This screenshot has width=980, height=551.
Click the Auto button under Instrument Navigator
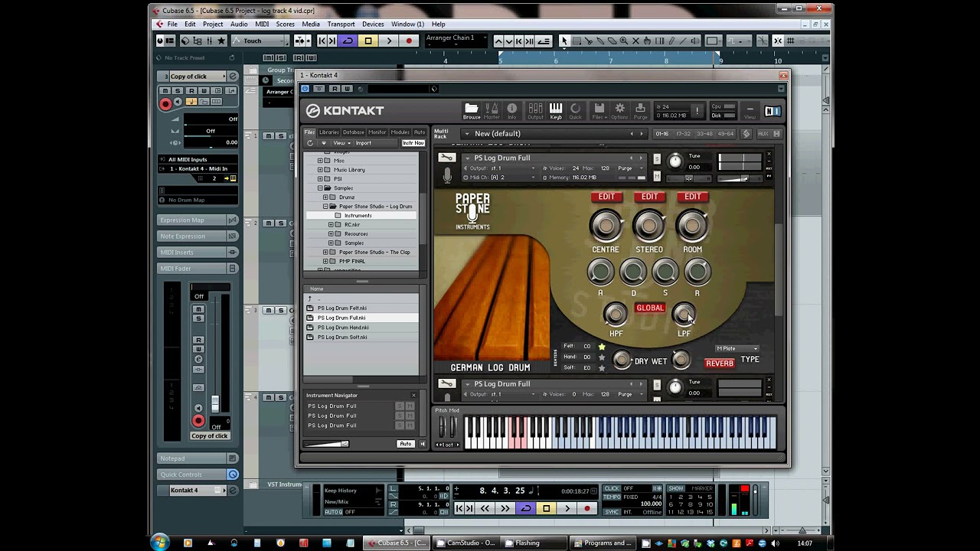tap(405, 444)
